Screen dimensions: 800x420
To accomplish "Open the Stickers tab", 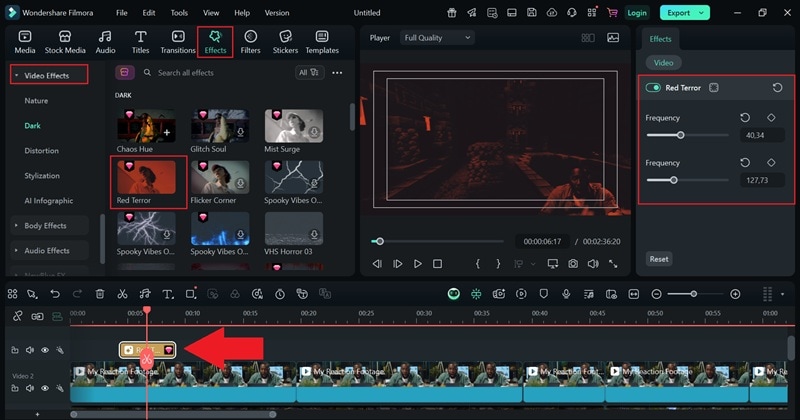I will coord(285,42).
